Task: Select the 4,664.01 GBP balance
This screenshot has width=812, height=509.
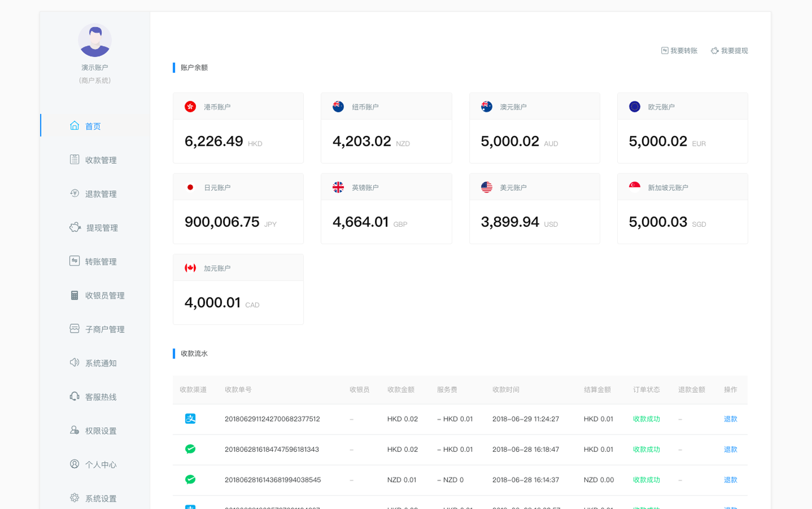Action: [x=370, y=222]
